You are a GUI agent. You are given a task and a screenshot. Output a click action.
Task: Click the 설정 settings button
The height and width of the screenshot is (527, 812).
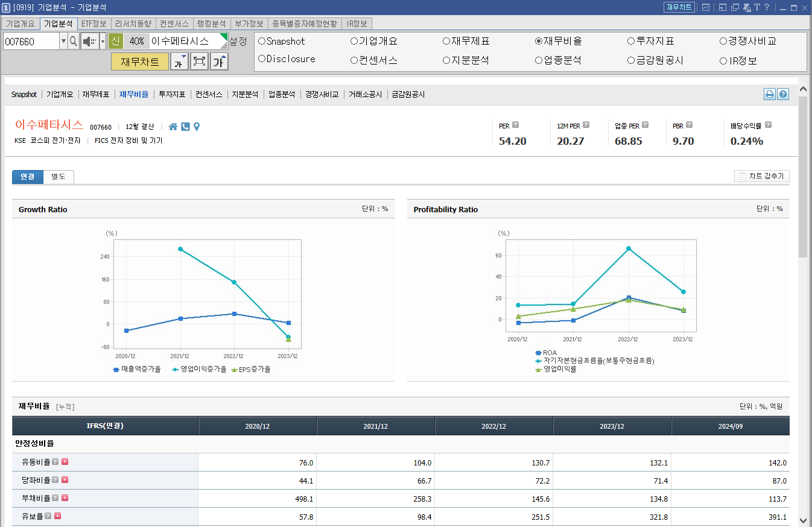click(x=238, y=41)
